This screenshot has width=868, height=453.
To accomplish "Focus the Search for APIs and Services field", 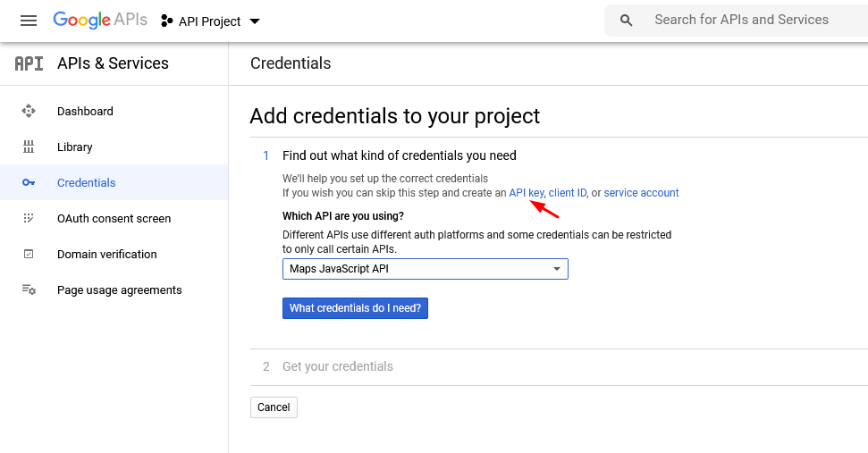I will tap(751, 20).
